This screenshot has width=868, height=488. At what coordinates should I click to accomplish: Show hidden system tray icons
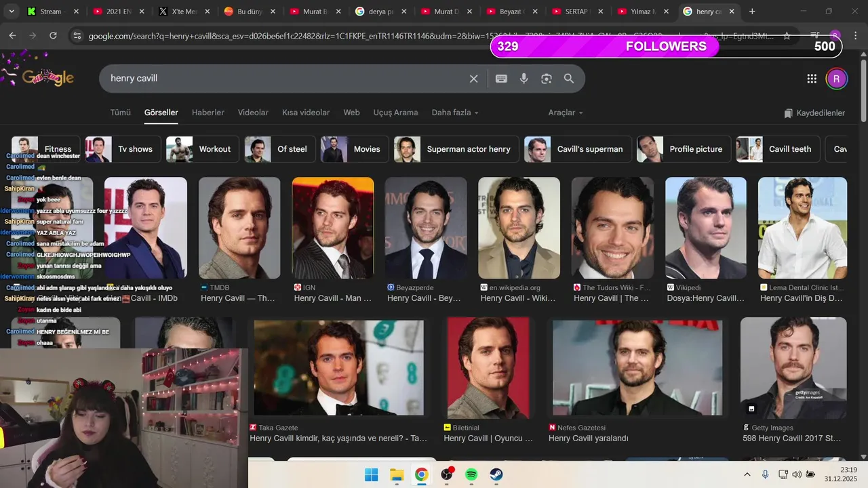point(747,474)
